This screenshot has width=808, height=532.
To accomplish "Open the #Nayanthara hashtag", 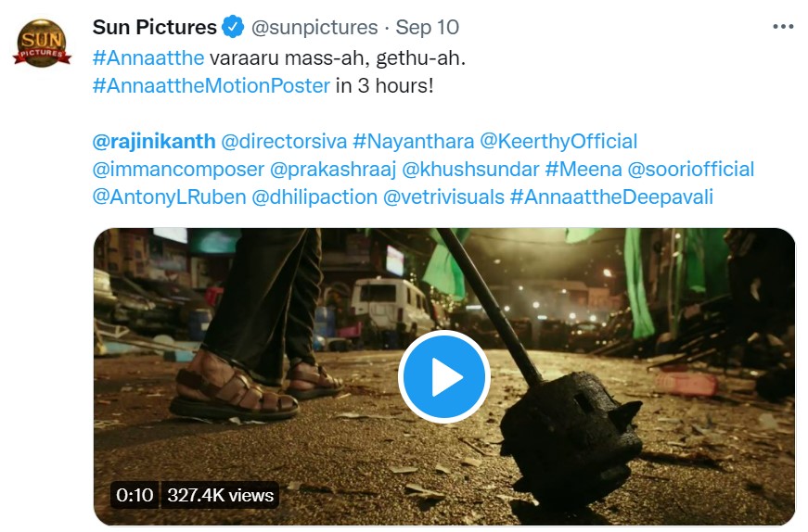I will pyautogui.click(x=413, y=142).
